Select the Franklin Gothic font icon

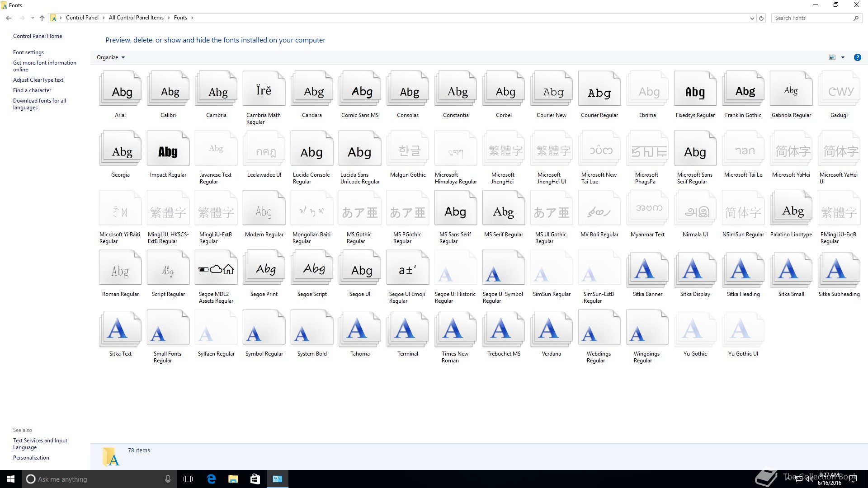[x=743, y=89]
